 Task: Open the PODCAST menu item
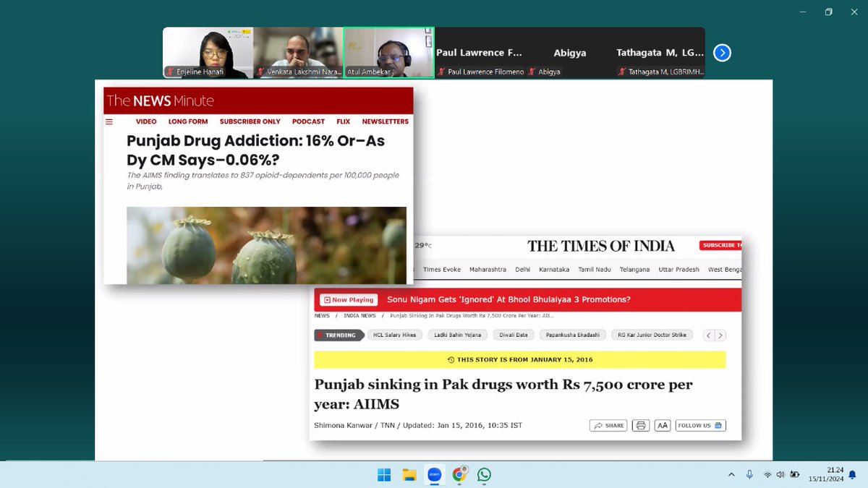309,121
